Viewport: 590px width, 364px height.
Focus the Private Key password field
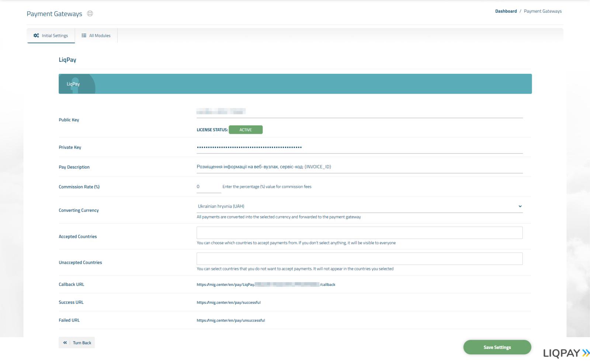click(x=360, y=147)
